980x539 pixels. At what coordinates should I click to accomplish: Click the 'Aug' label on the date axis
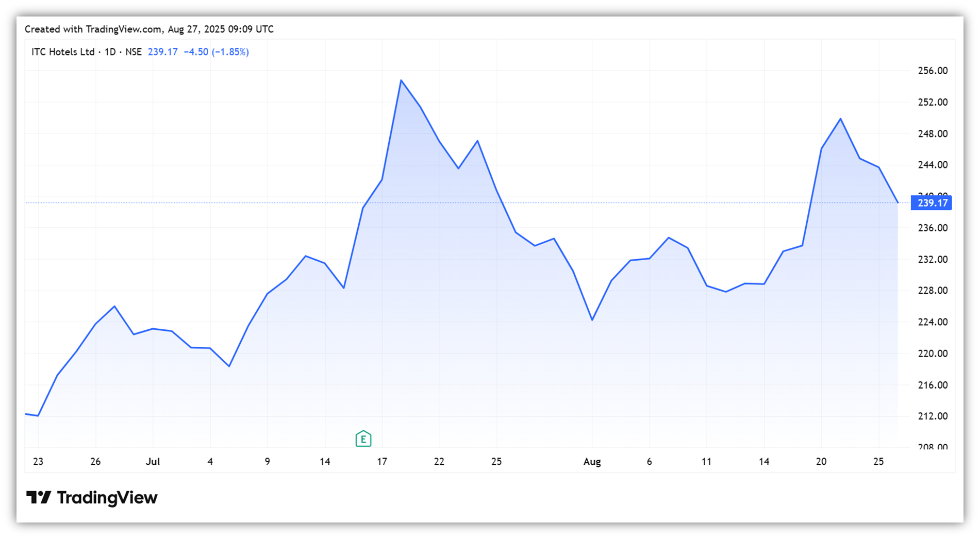click(592, 462)
